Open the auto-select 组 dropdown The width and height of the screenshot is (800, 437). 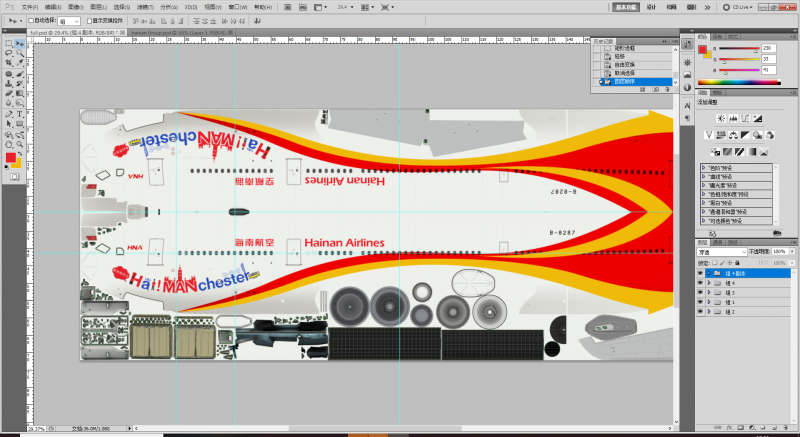pyautogui.click(x=69, y=21)
